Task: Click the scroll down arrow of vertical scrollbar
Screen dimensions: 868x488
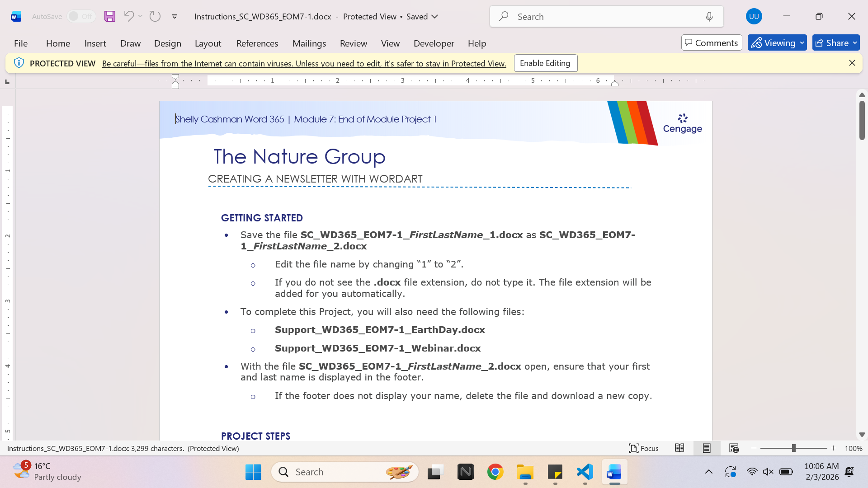Action: tap(862, 435)
